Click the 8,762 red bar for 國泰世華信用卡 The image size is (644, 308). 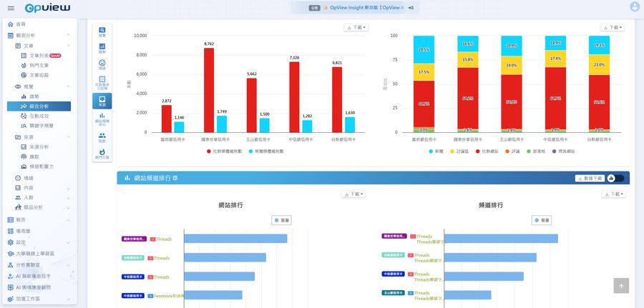coord(209,90)
